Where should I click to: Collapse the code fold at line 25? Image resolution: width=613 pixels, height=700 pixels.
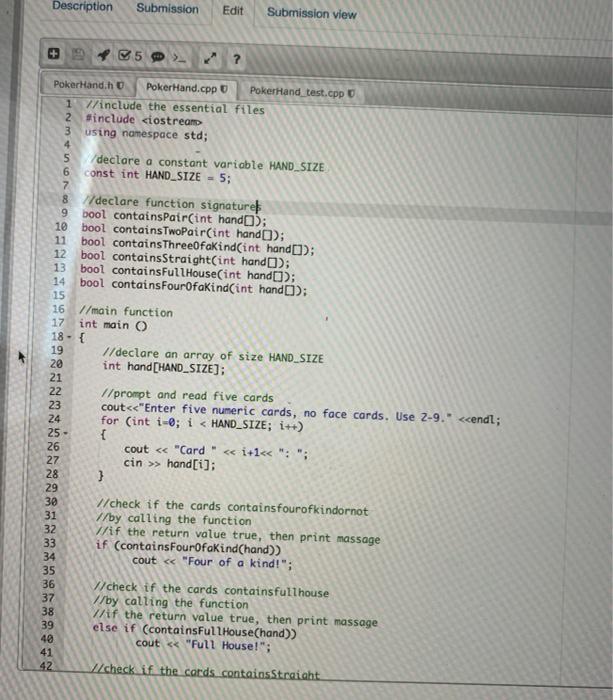66,433
